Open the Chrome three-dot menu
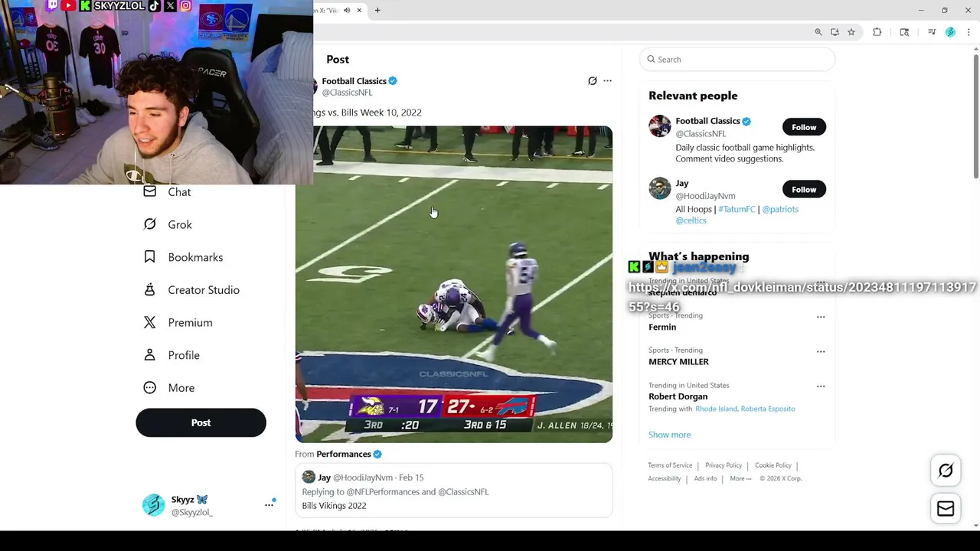Screen dimensions: 980x551 point(969,32)
